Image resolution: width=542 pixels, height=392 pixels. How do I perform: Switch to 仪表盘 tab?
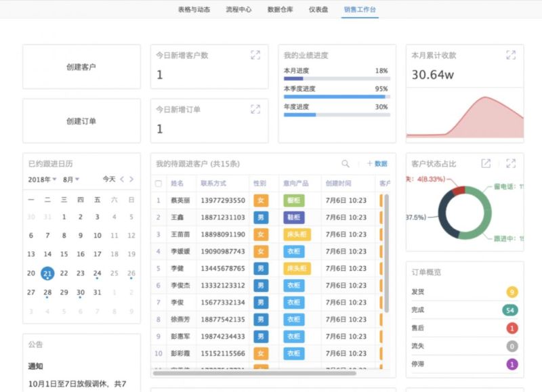(x=318, y=9)
